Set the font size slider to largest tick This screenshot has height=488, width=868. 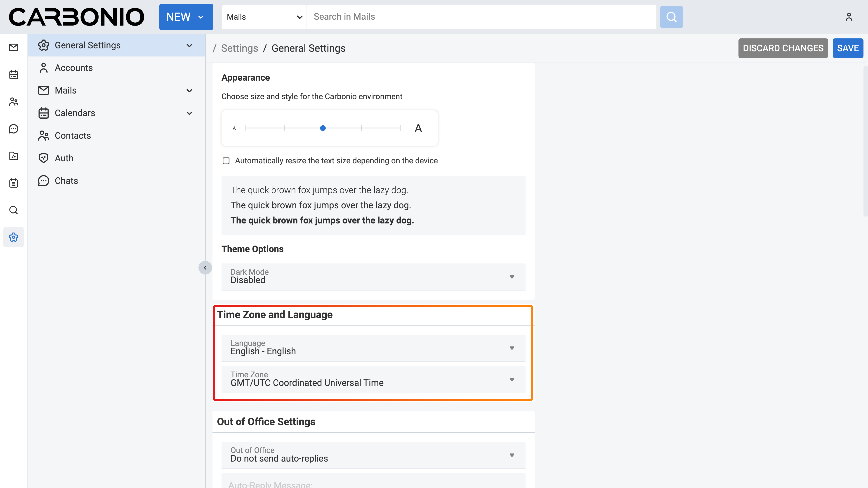click(400, 128)
